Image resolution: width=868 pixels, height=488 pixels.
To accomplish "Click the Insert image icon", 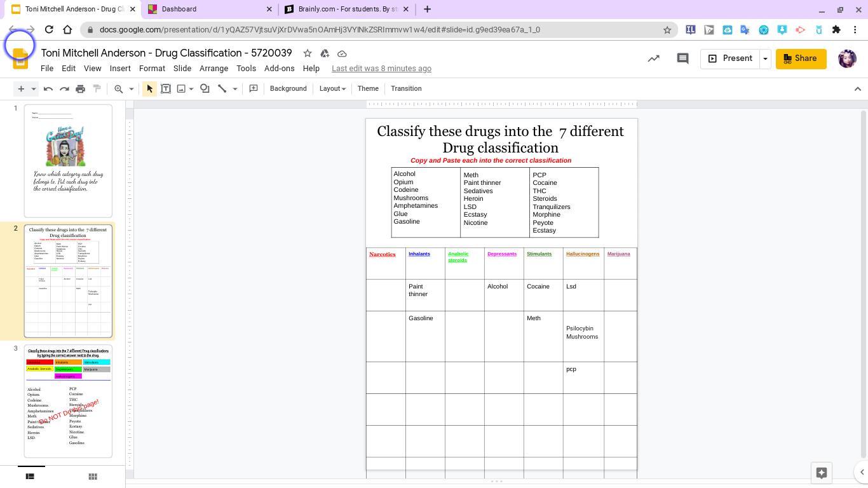I will click(x=181, y=89).
